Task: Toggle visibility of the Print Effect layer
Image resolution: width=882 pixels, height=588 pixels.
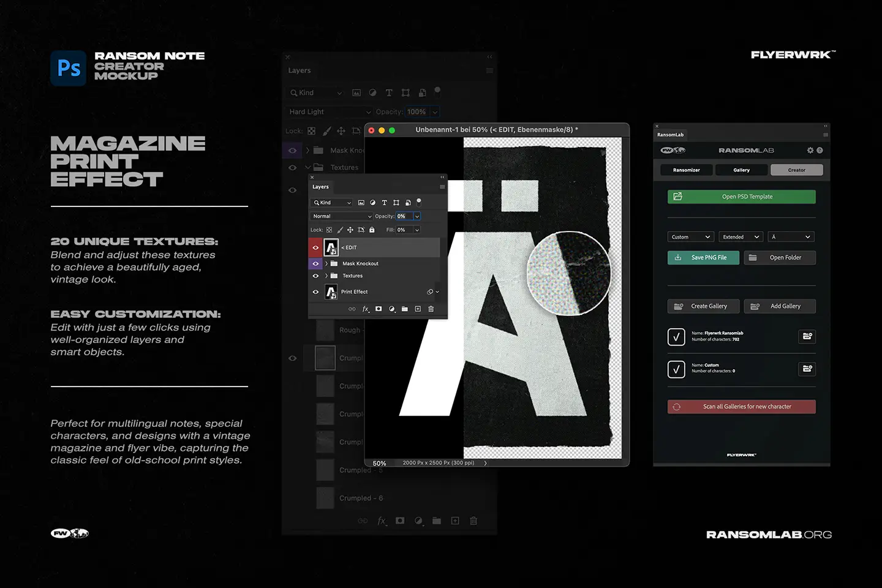Action: 315,292
